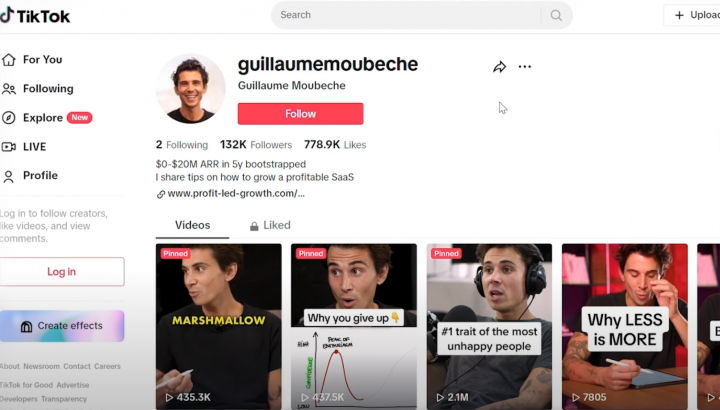Open Profile from the sidebar

point(30,176)
